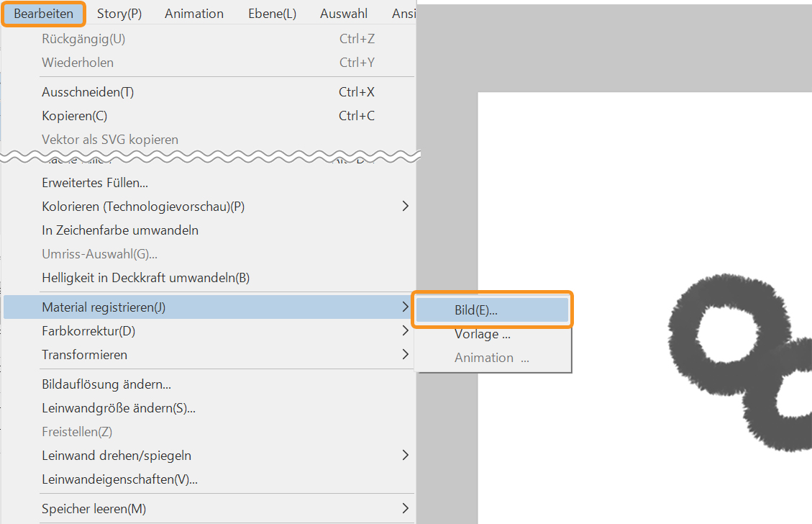The image size is (812, 524).
Task: Select Ausschneiden(T) from the menu
Action: pyautogui.click(x=88, y=92)
